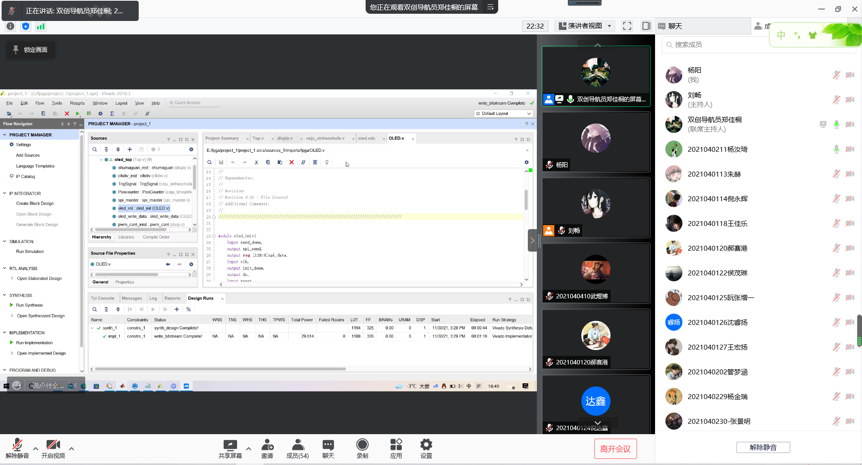Click the 聊天 chat icon in toolbar
The height and width of the screenshot is (465, 862).
[x=328, y=446]
